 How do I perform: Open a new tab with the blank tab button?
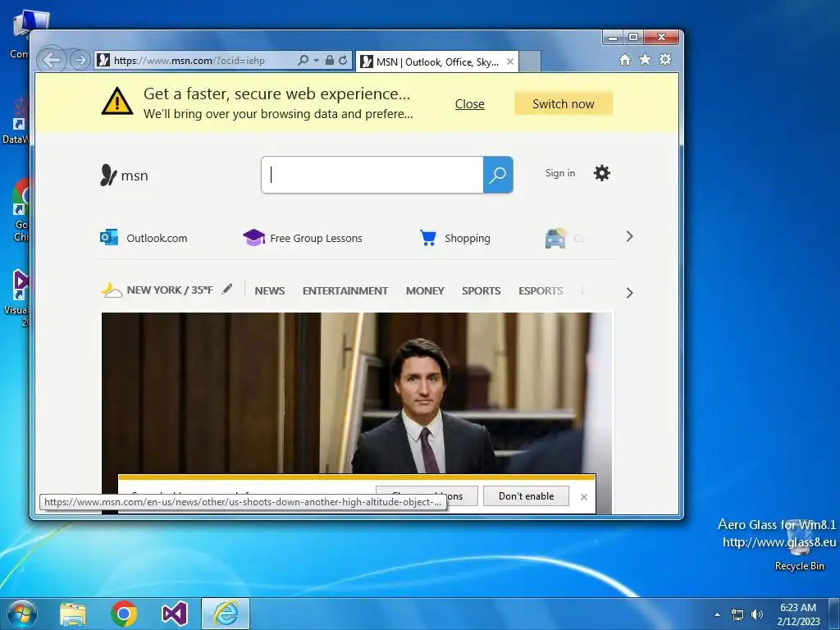530,62
